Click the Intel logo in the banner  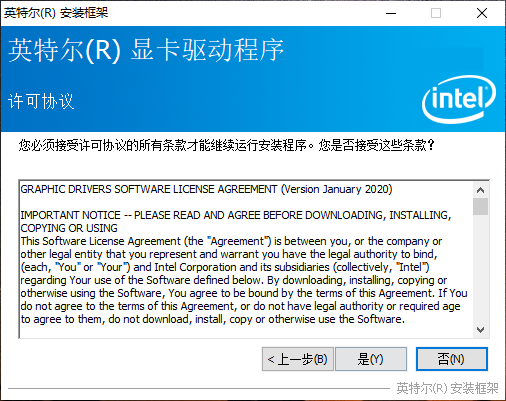pos(459,99)
